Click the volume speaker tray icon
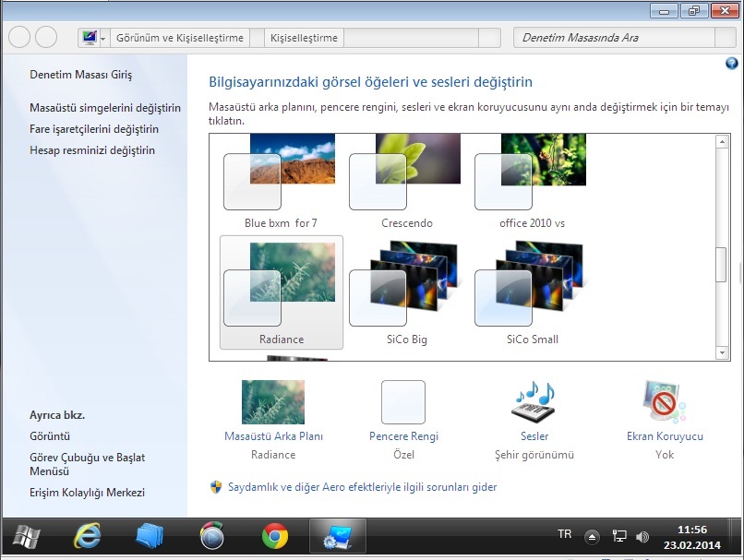The image size is (744, 560). point(642,536)
